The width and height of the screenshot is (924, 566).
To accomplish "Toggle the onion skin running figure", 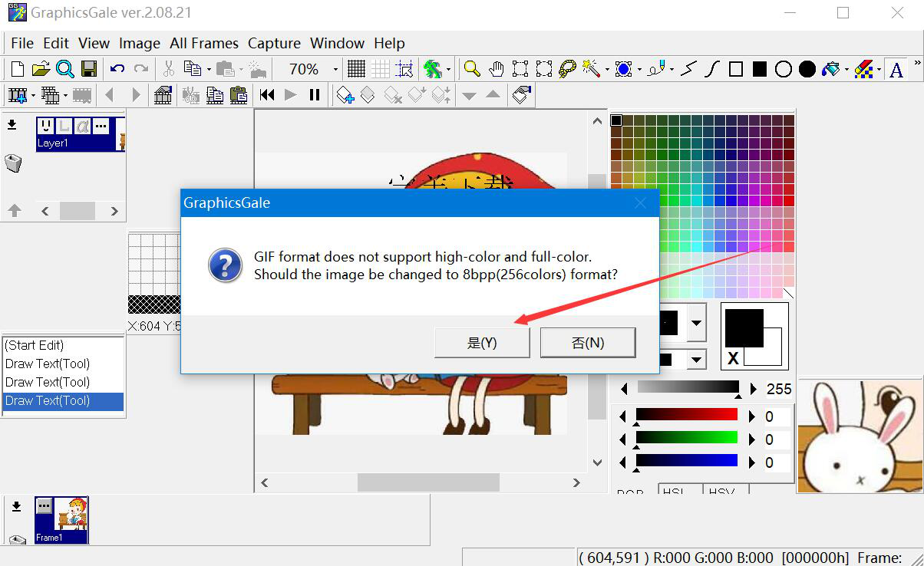I will (433, 70).
